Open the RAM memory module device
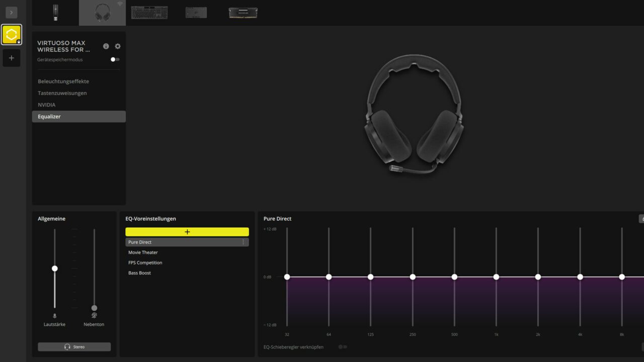 [243, 13]
